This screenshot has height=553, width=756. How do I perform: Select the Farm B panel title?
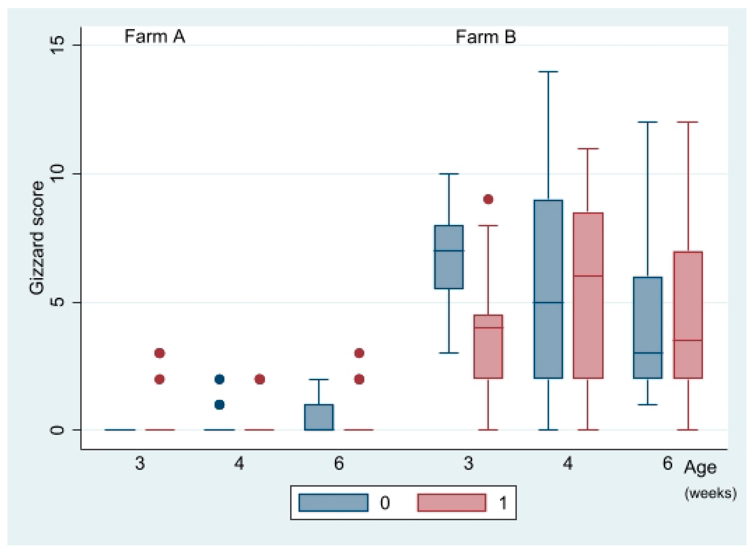click(x=486, y=36)
